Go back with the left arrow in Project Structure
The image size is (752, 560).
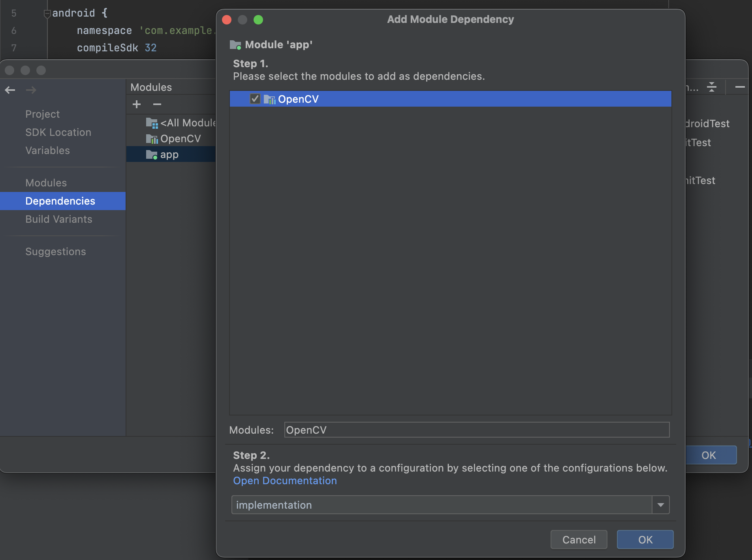click(10, 90)
